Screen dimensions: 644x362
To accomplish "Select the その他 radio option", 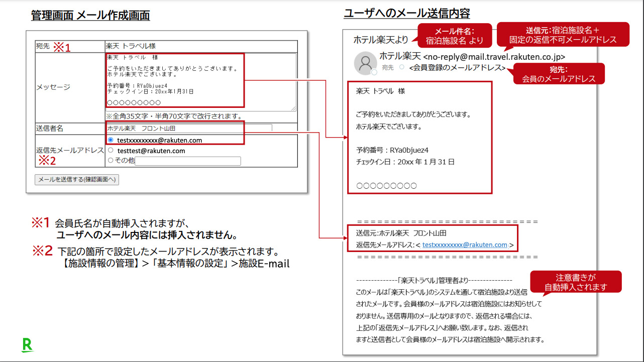I will 111,161.
